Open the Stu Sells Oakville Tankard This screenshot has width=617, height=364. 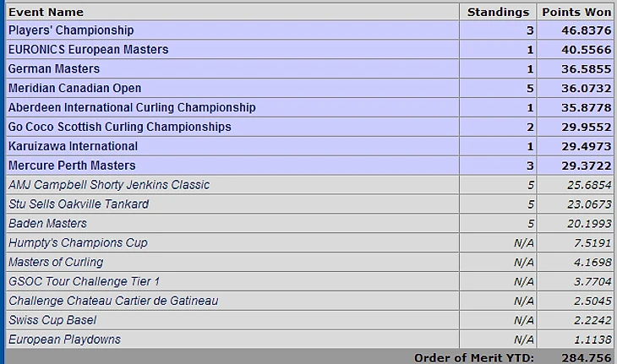(79, 204)
